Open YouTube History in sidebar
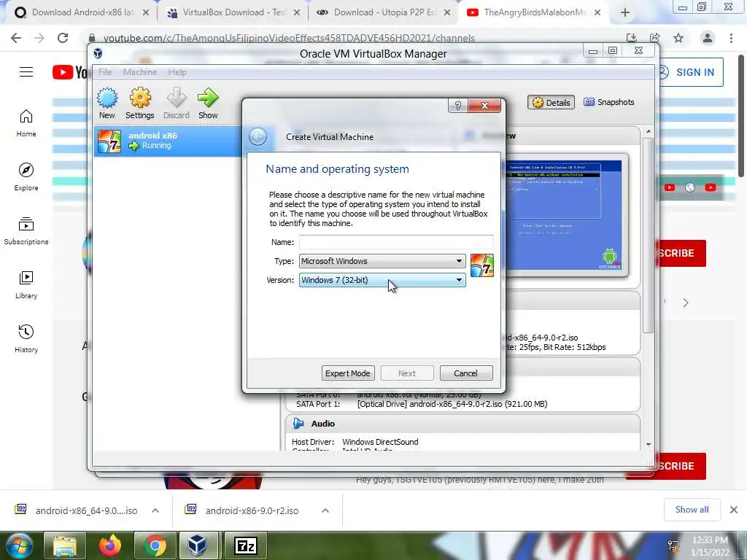 click(x=26, y=338)
